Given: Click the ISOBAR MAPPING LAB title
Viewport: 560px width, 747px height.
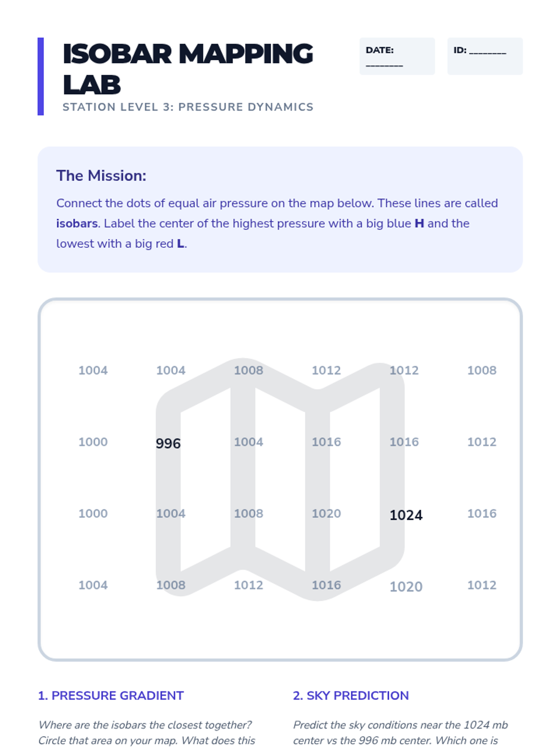Looking at the screenshot, I should pyautogui.click(x=188, y=69).
